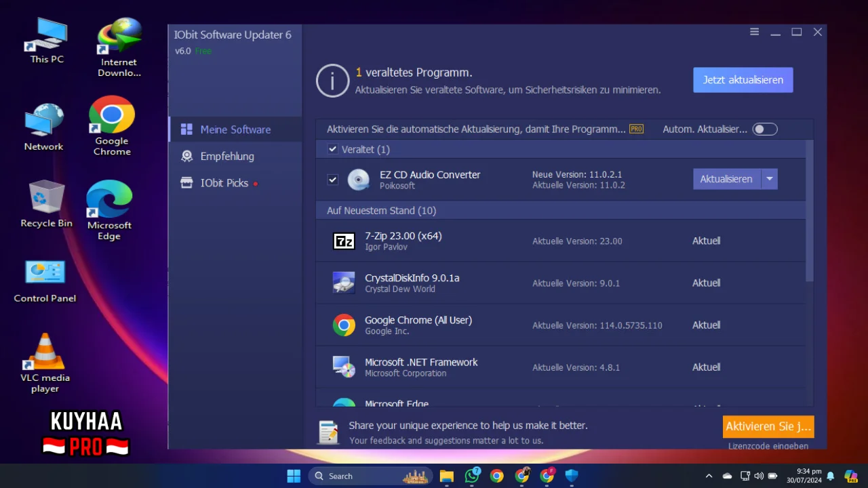Click the EZ CD Audio Converter disc icon

click(359, 180)
